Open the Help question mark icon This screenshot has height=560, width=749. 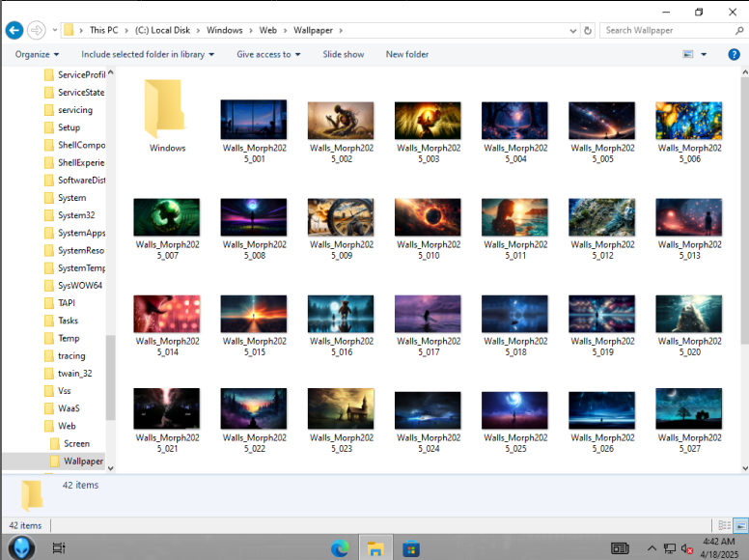[734, 54]
